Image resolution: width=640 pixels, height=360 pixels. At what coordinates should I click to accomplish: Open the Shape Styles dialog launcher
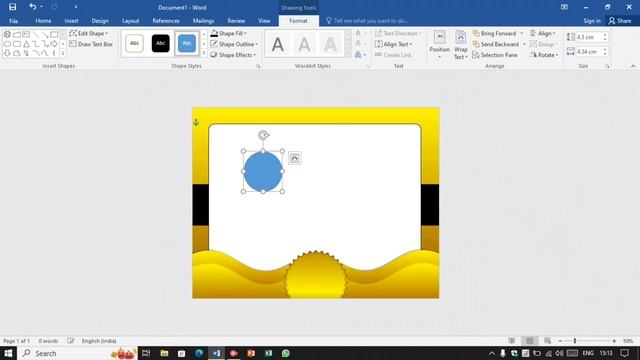coord(258,66)
